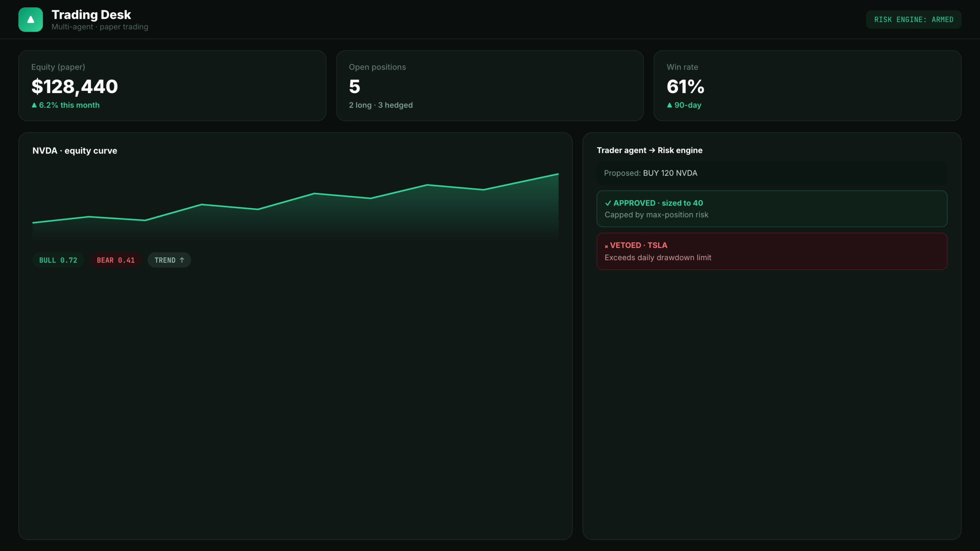
Task: Click the Proposed: BUY 120 NVDA row
Action: click(772, 173)
